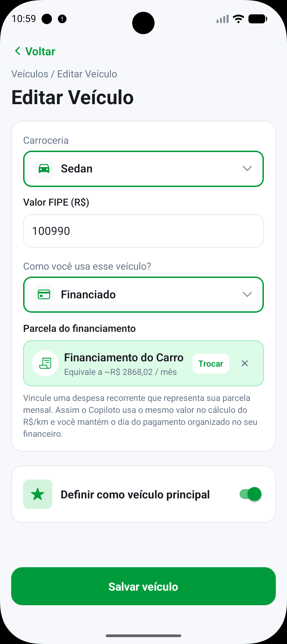Viewport: 287px width, 644px height.
Task: Tap the Wi-Fi status icon
Action: pos(238,19)
